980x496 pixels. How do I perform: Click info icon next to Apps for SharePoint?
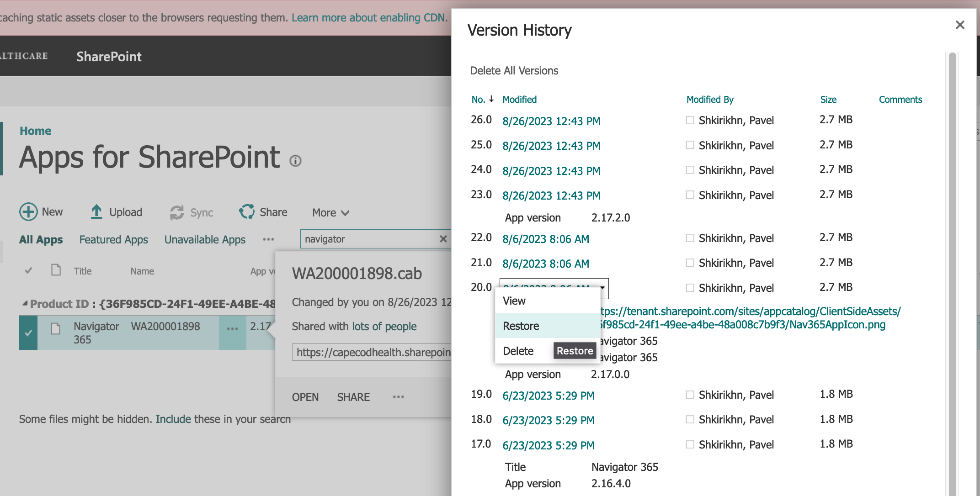[296, 161]
